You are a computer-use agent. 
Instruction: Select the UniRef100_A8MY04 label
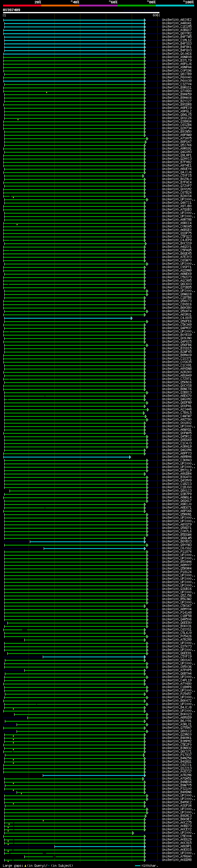pos(176,610)
